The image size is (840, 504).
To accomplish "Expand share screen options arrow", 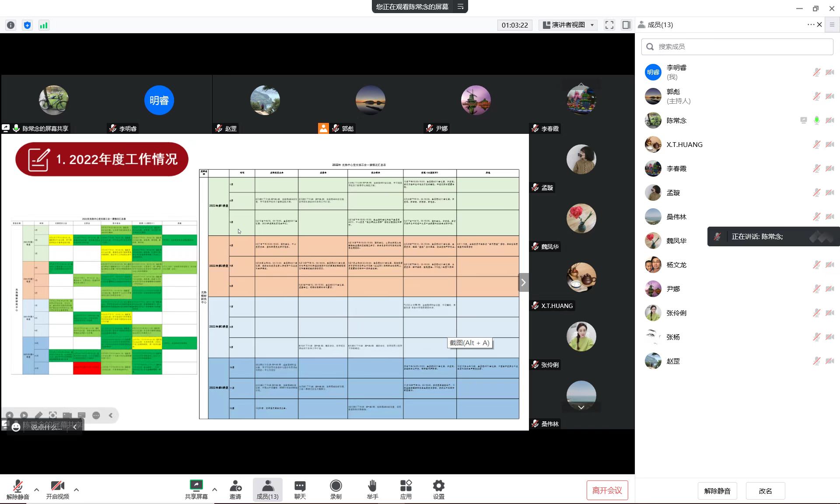I will pos(214,490).
